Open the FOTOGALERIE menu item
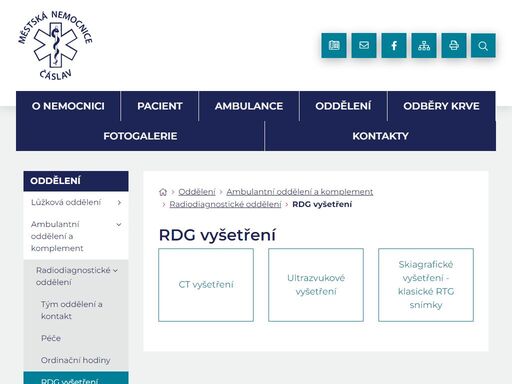The width and height of the screenshot is (512, 384). (x=140, y=136)
